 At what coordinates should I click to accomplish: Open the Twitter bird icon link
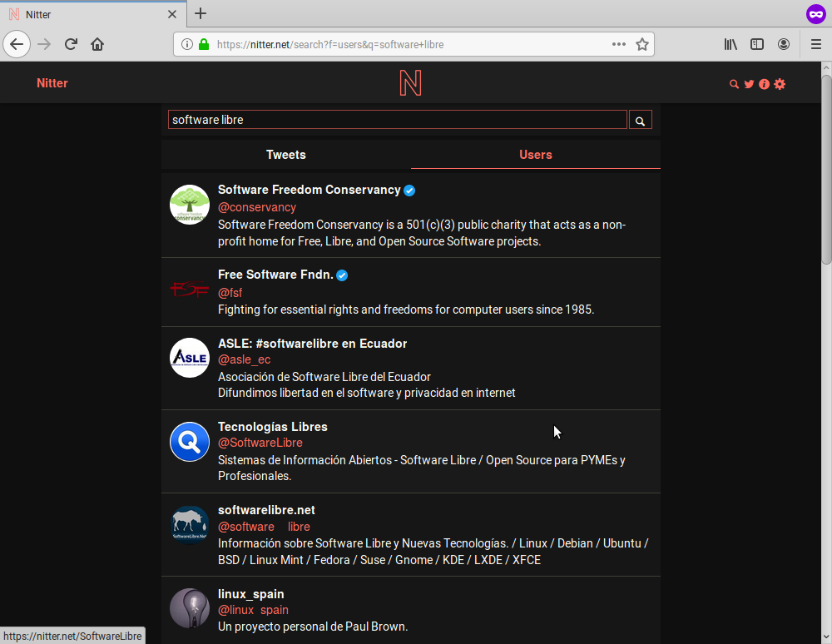(749, 84)
